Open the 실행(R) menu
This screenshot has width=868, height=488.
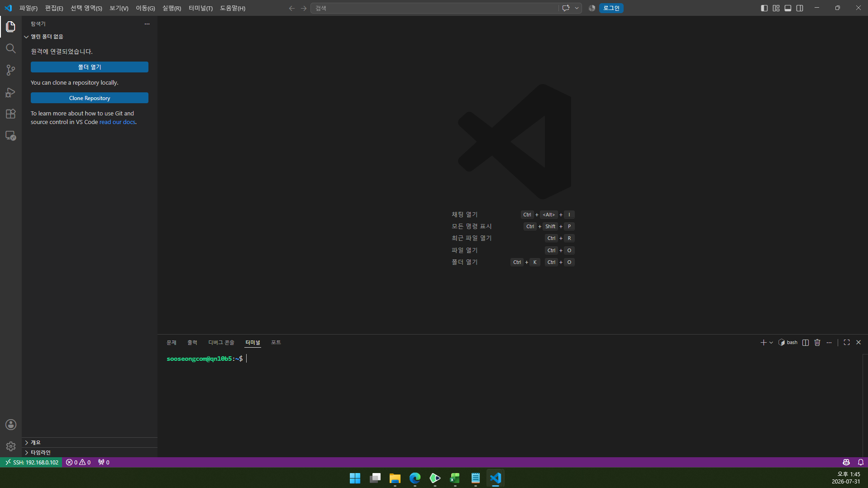coord(172,8)
